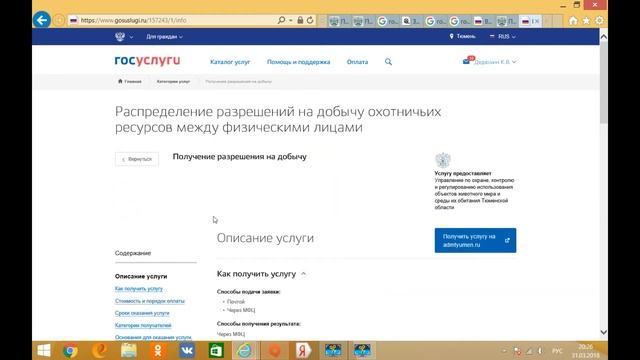This screenshot has height=360, width=640.
Task: Click the page vertical scrollbar thumb
Action: [604, 82]
